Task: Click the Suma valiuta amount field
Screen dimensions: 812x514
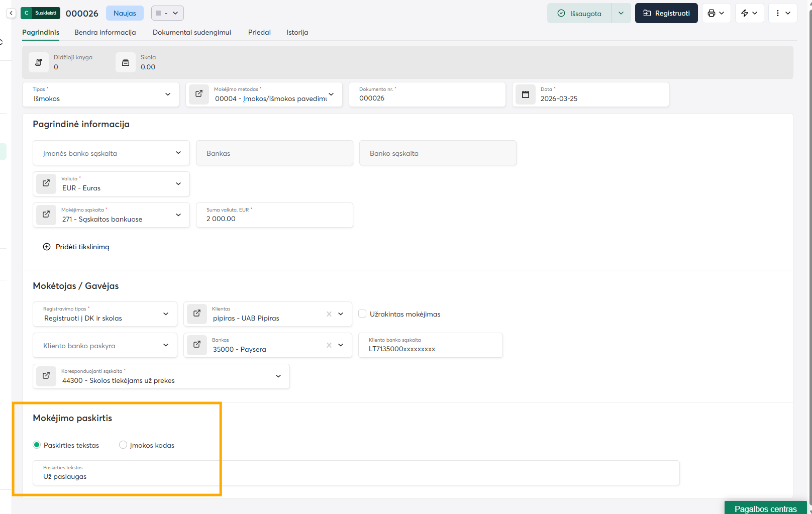Action: [274, 219]
